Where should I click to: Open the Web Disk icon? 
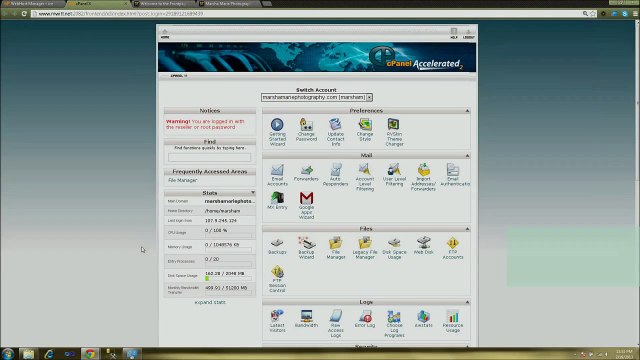[423, 243]
